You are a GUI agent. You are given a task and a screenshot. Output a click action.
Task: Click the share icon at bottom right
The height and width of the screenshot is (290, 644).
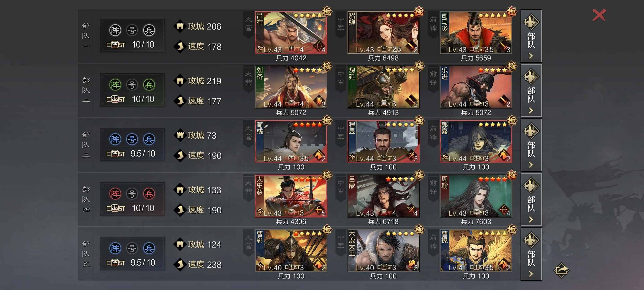coord(561,270)
